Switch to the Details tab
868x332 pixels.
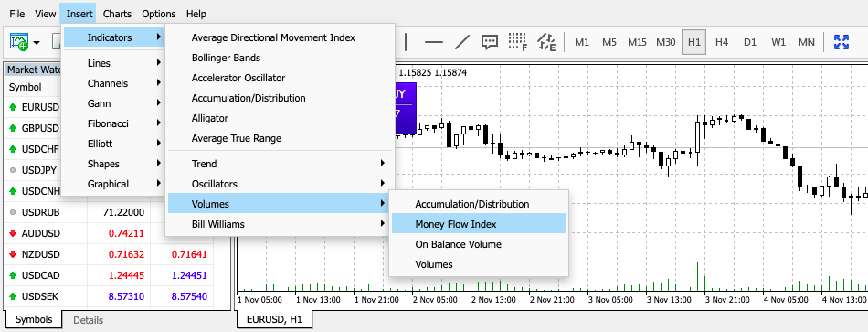coord(88,320)
